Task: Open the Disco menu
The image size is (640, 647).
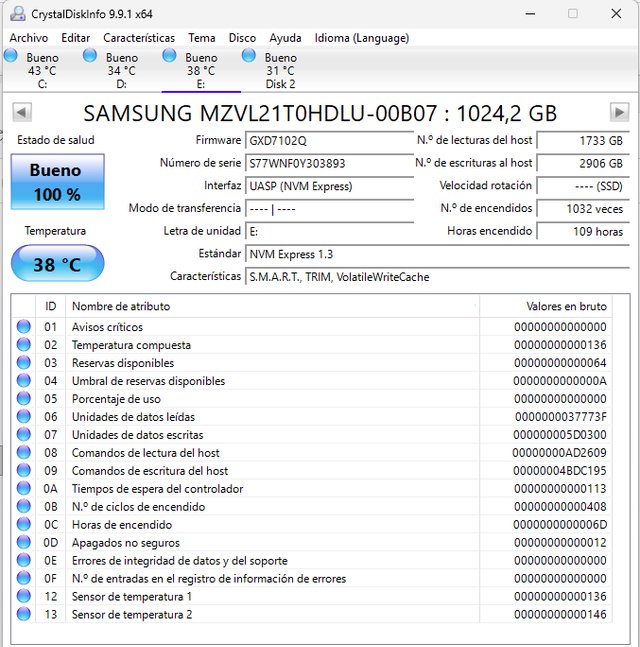Action: click(x=242, y=38)
